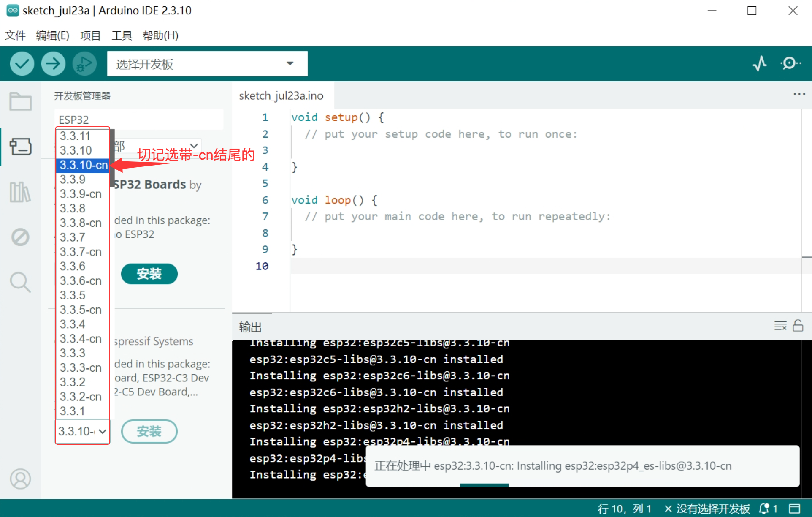Click the Verify checkmark button
The height and width of the screenshot is (517, 812).
click(x=22, y=64)
